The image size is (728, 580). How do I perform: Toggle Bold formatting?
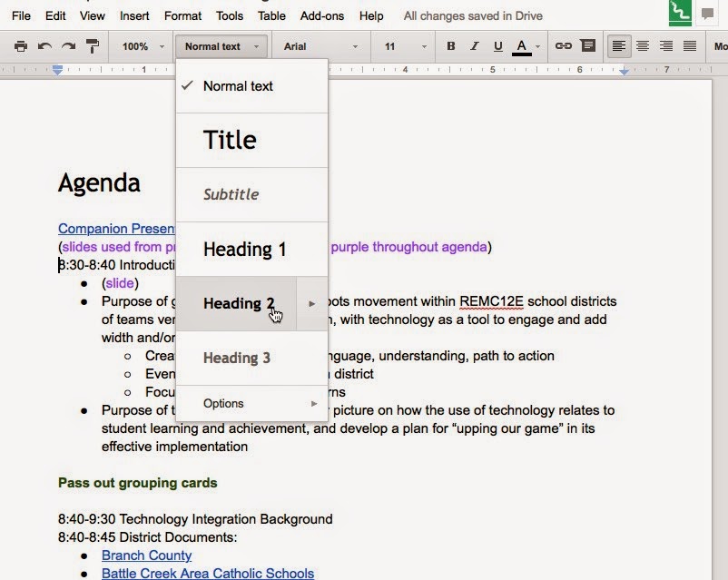pos(450,46)
